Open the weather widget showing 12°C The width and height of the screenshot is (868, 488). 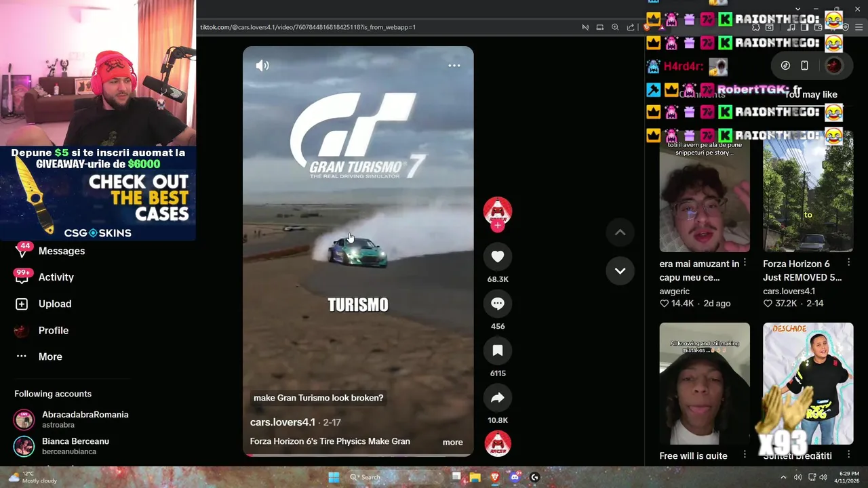(x=32, y=477)
